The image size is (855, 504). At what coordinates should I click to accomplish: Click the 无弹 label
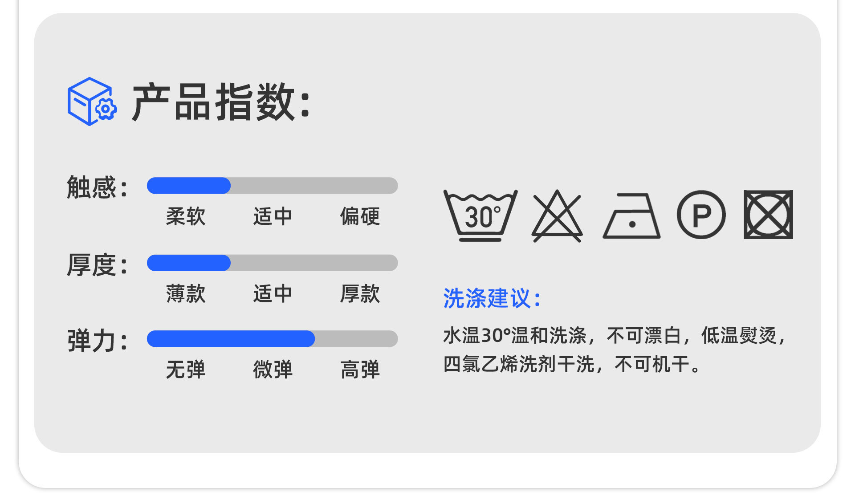click(x=186, y=370)
